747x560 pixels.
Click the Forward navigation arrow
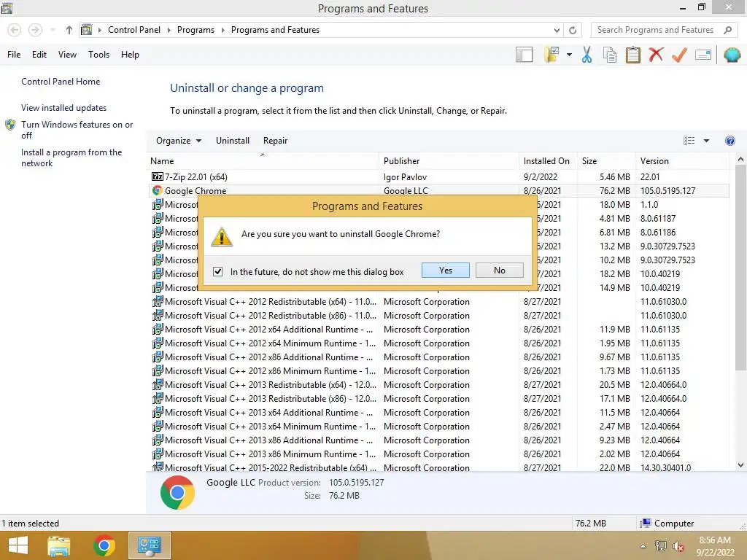[35, 30]
